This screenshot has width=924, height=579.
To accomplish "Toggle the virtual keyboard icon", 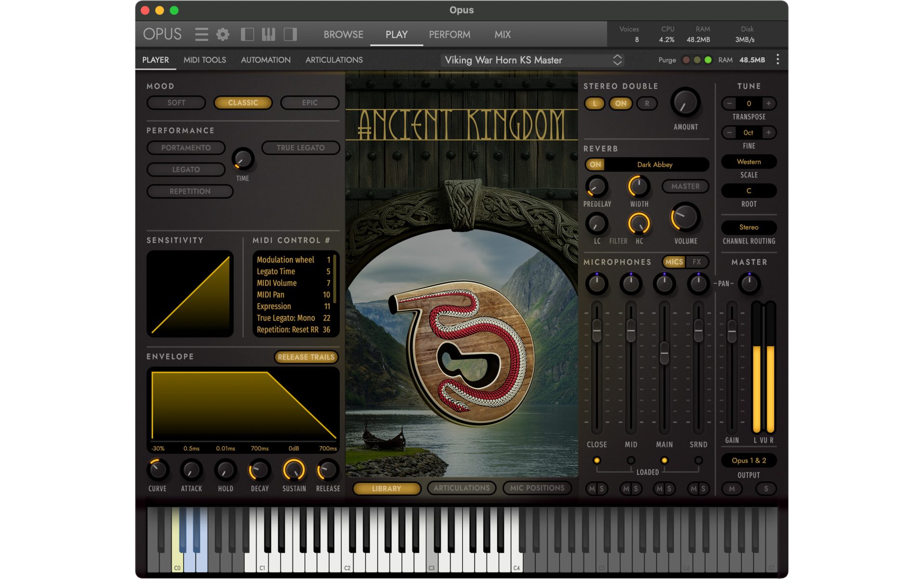I will pos(269,34).
